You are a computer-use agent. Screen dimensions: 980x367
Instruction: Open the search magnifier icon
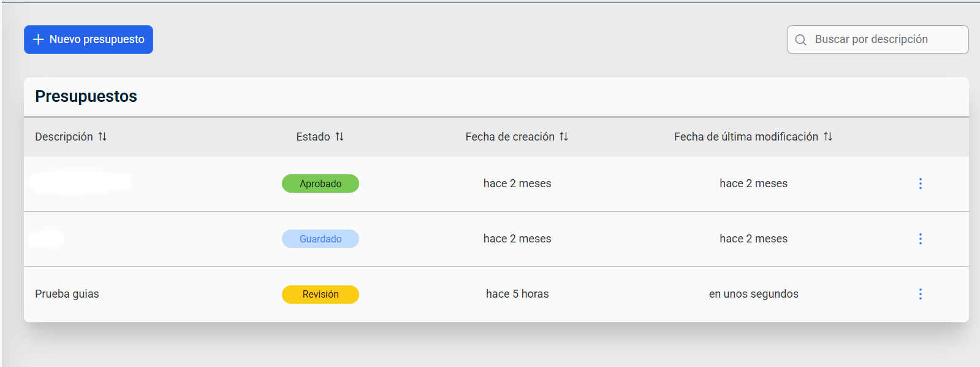point(800,39)
